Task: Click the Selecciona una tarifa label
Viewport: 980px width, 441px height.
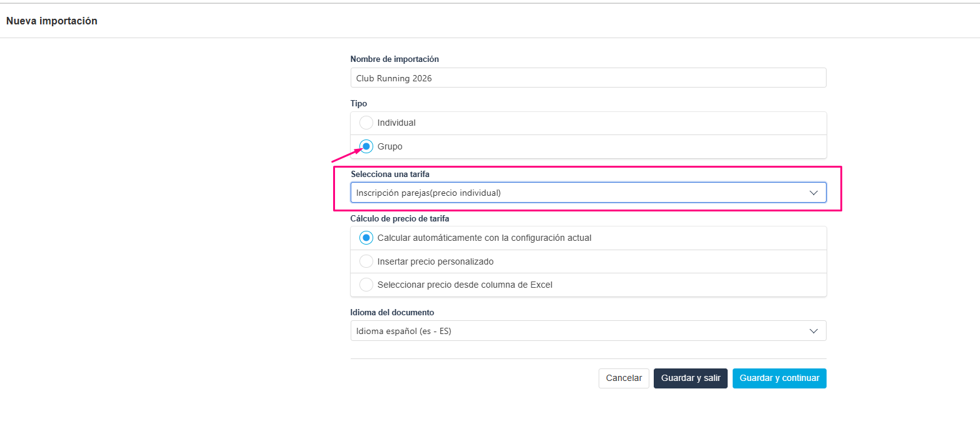Action: [390, 174]
